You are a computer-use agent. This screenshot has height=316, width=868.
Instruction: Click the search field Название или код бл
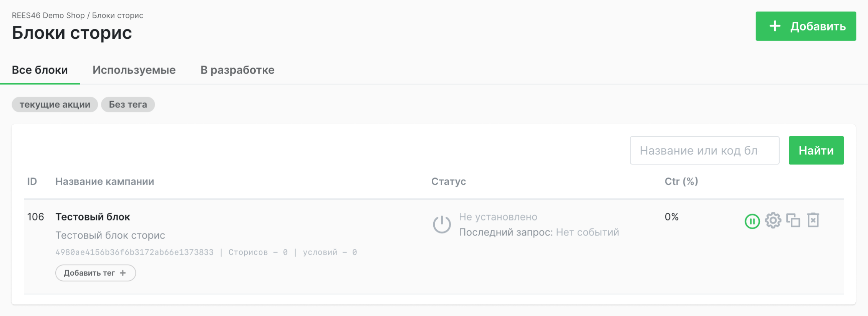point(704,150)
